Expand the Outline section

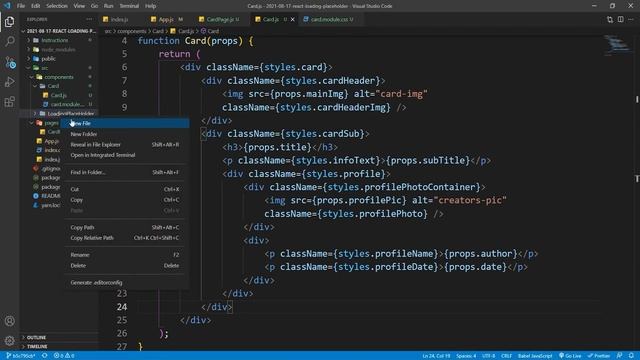[36, 338]
